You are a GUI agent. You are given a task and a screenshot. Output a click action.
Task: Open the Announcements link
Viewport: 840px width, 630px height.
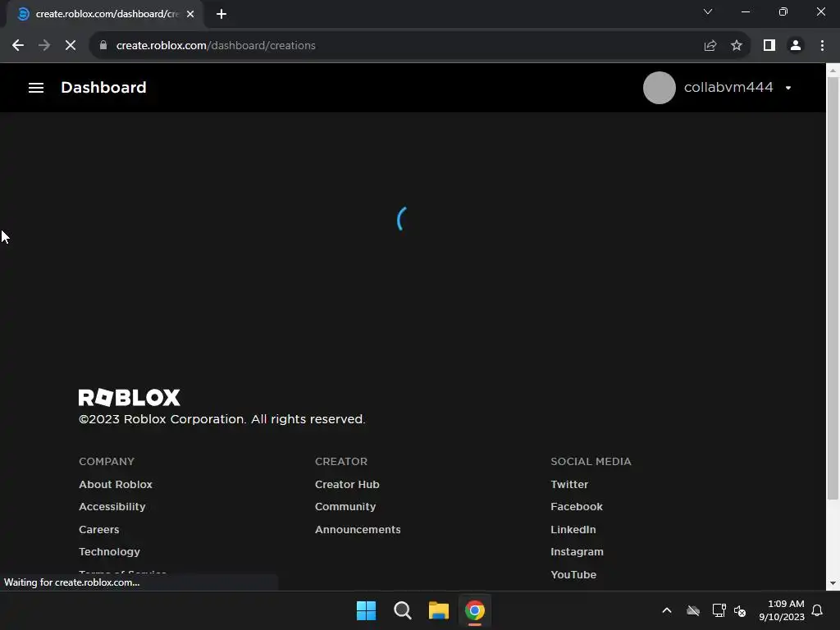pyautogui.click(x=358, y=529)
